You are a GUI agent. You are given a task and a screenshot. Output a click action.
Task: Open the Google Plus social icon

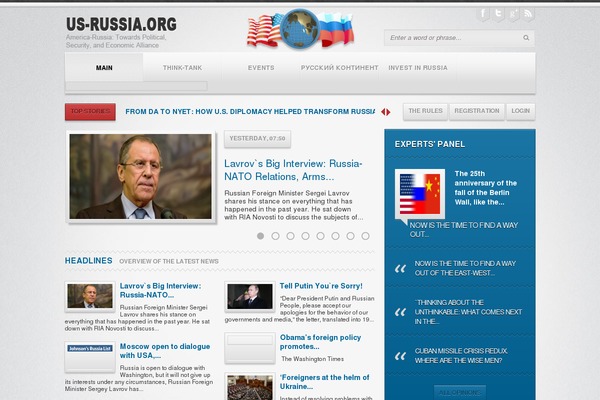click(x=513, y=14)
